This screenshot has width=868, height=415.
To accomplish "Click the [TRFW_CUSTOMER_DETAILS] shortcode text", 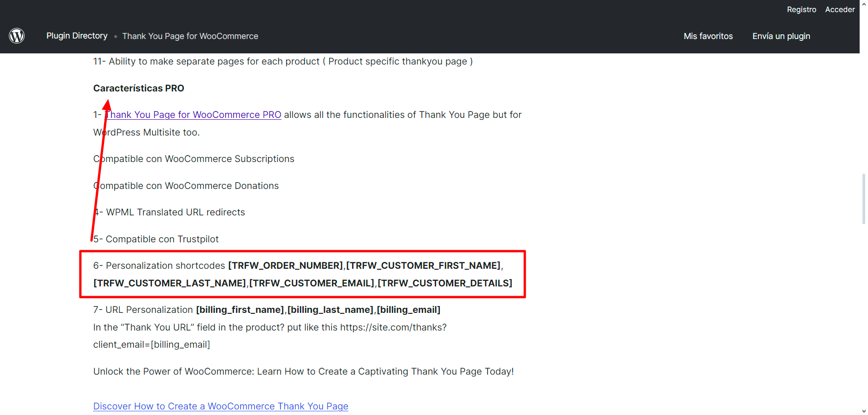I will point(445,283).
